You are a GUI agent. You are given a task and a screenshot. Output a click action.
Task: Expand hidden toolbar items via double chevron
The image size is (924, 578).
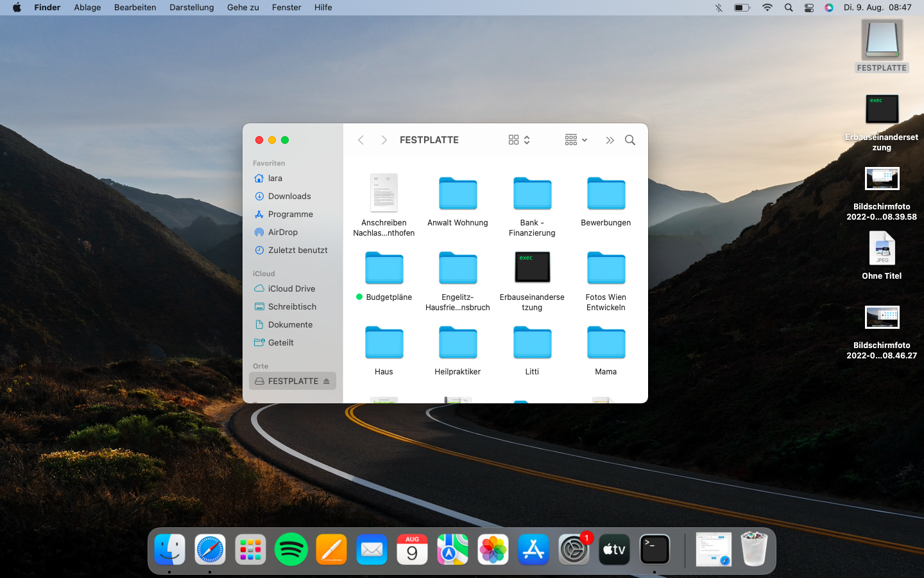pyautogui.click(x=610, y=139)
